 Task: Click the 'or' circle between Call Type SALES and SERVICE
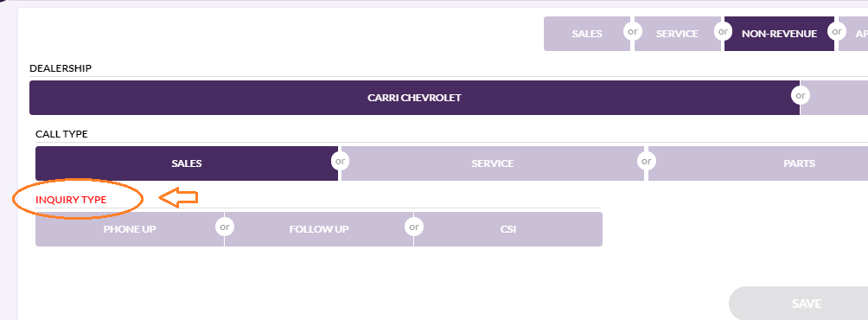pyautogui.click(x=340, y=161)
